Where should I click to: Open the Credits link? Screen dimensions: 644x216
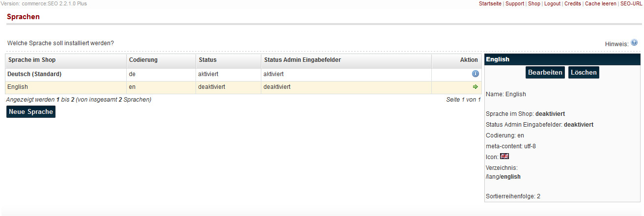pyautogui.click(x=573, y=4)
